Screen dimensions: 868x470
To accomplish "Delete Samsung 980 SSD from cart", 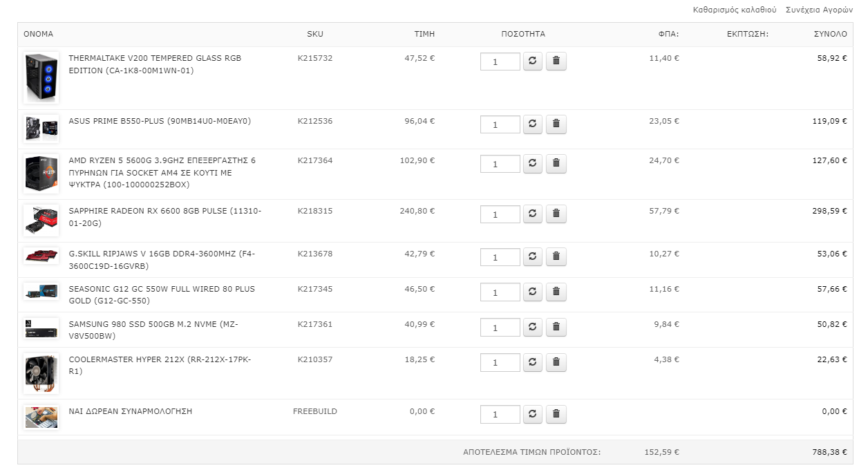I will pyautogui.click(x=556, y=327).
